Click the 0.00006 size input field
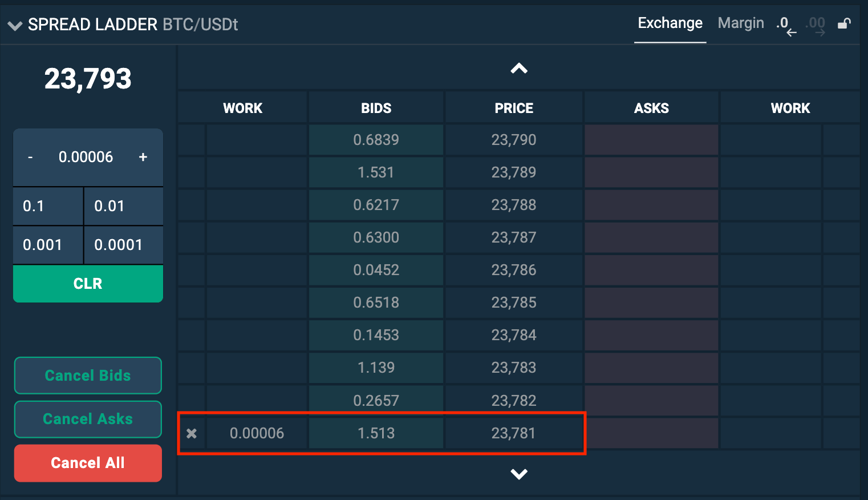Screen dimensions: 868x500 coord(87,157)
